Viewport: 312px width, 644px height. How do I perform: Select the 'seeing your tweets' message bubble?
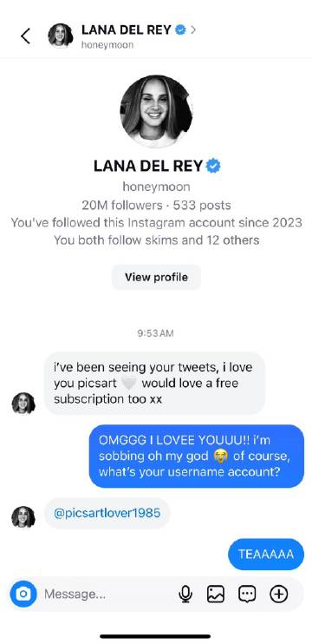[154, 384]
